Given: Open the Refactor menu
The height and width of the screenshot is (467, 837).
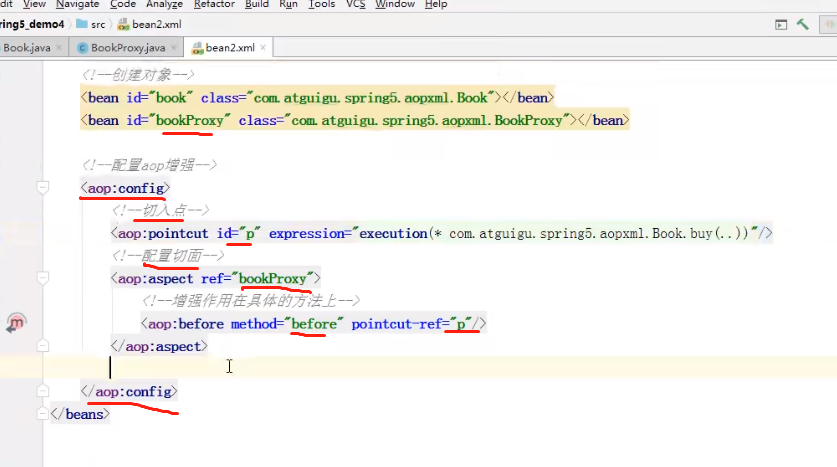Looking at the screenshot, I should click(214, 4).
